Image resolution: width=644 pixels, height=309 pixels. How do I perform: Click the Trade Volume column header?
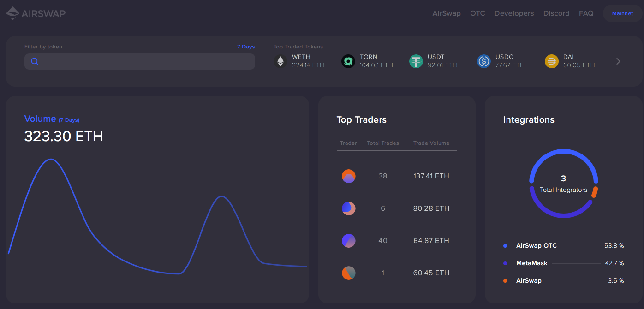click(x=431, y=143)
